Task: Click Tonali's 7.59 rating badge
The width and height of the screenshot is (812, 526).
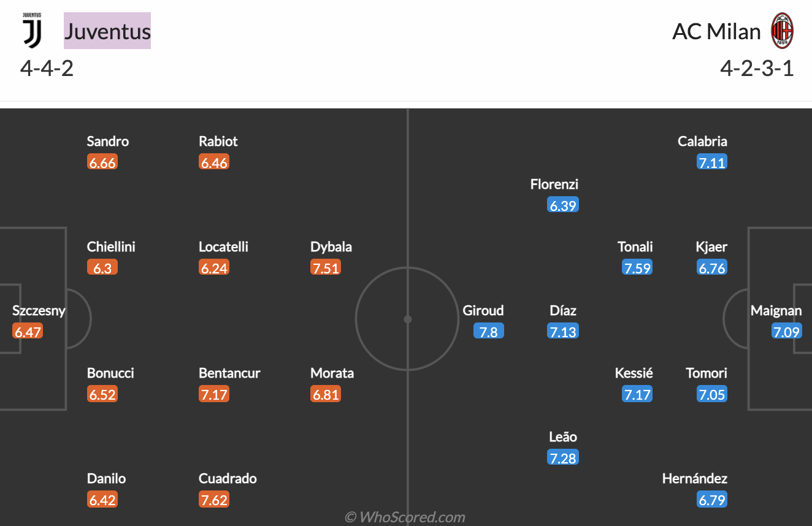Action: pyautogui.click(x=637, y=268)
